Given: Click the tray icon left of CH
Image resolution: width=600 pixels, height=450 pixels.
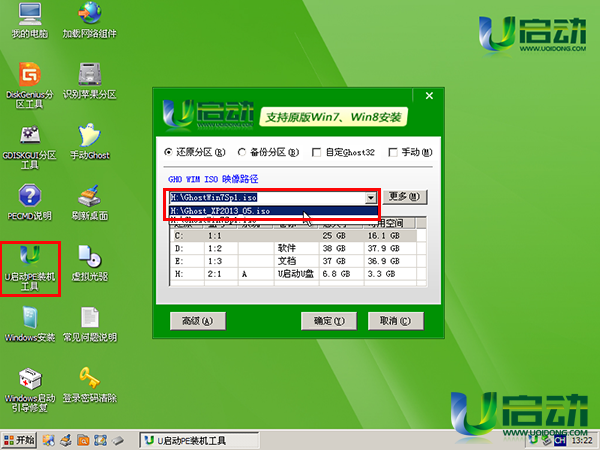Looking at the screenshot, I should click(546, 440).
